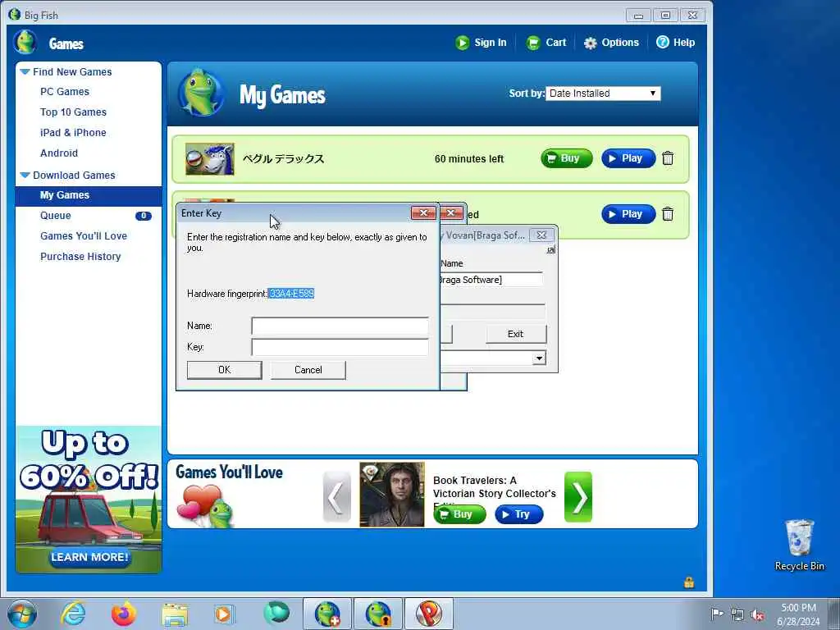Play the ペグル デラックス game
This screenshot has height=630, width=840.
point(628,158)
